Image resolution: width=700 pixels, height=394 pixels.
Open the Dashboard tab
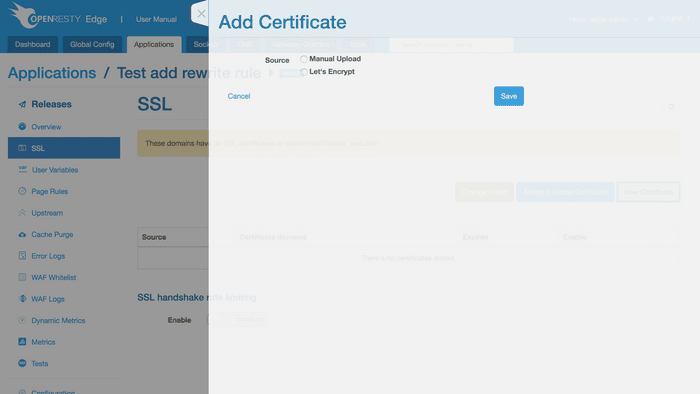pyautogui.click(x=33, y=45)
